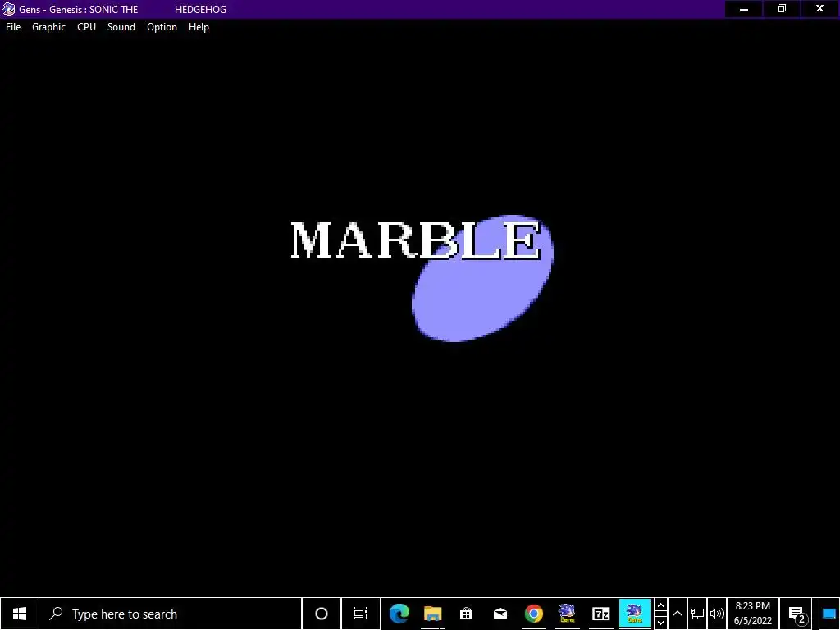Screen dimensions: 840x630
Task: Launch Microsoft Edge from taskbar
Action: [399, 614]
